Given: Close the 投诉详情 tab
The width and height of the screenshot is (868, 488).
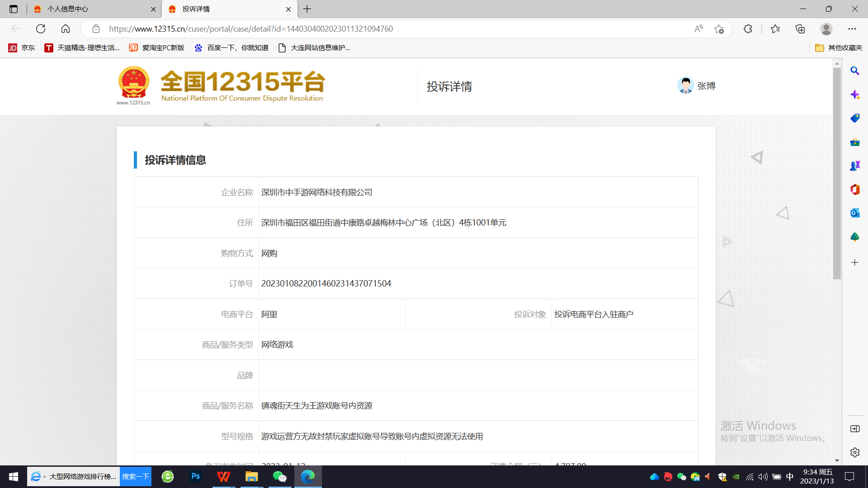Looking at the screenshot, I should coord(288,9).
